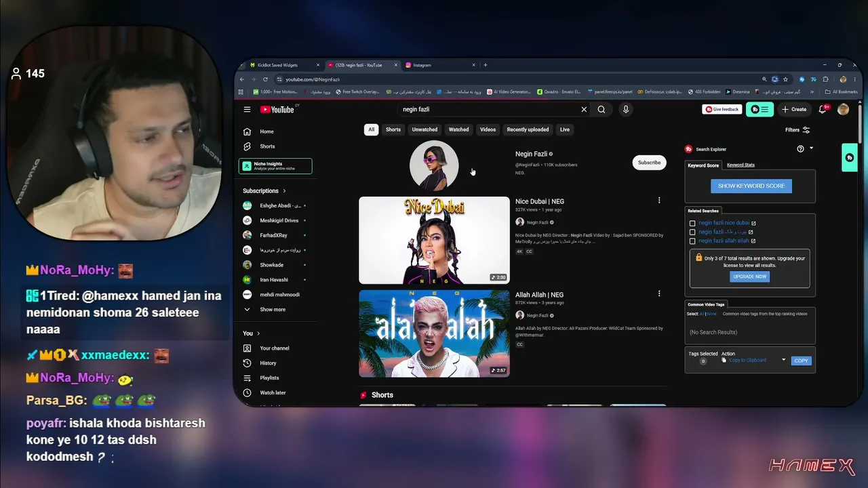Select the Shorts filter chip
The height and width of the screenshot is (488, 868).
tap(393, 129)
